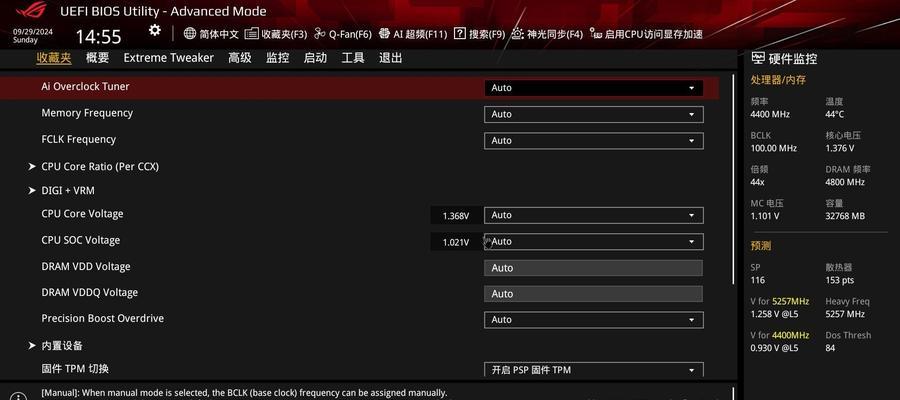The image size is (900, 400).
Task: Select the 固件 TPM 切换 label
Action: pyautogui.click(x=75, y=369)
